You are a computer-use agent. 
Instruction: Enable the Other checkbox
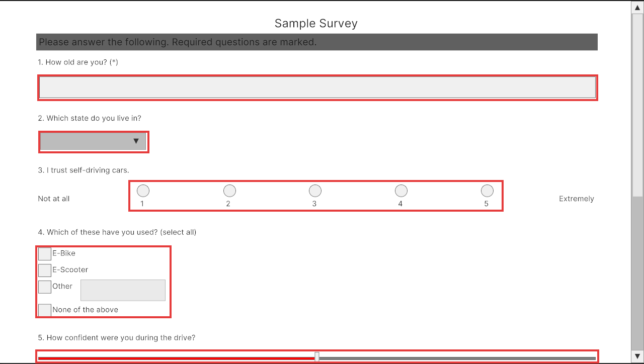(45, 287)
